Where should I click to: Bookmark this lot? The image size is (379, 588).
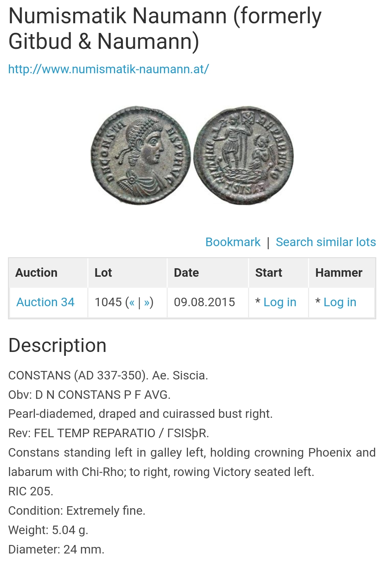click(x=233, y=242)
